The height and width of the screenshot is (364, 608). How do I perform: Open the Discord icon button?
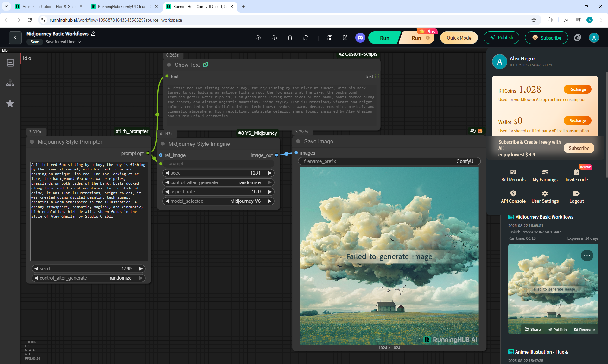360,38
